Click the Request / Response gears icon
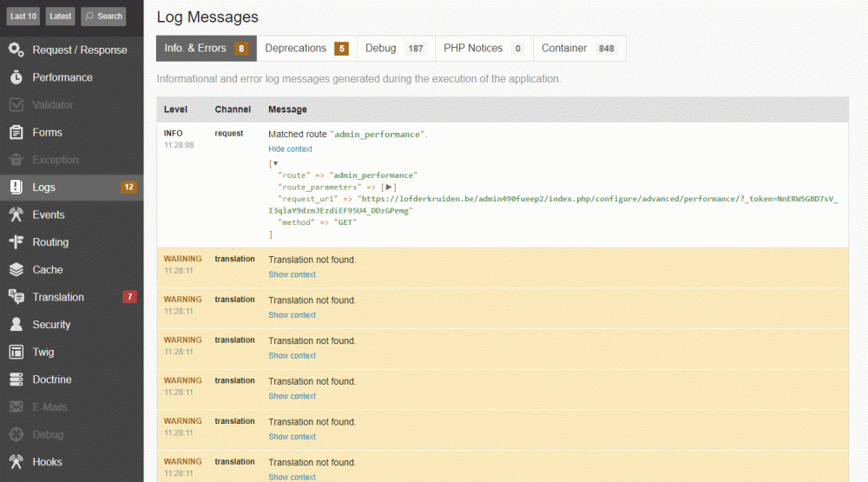The width and height of the screenshot is (868, 482). (16, 50)
